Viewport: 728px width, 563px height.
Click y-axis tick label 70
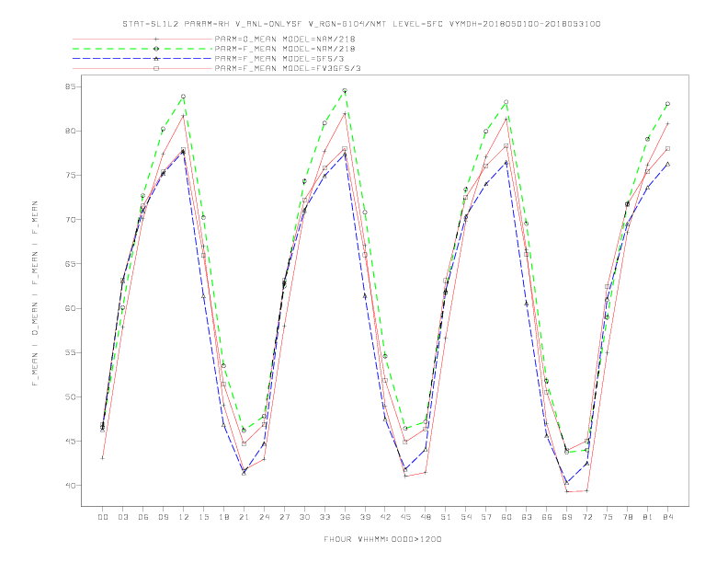pyautogui.click(x=70, y=220)
